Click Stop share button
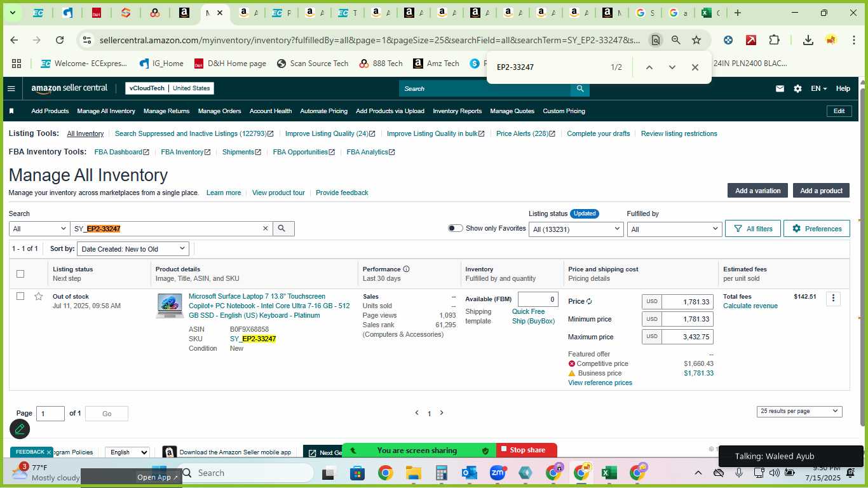This screenshot has width=868, height=488. [527, 450]
